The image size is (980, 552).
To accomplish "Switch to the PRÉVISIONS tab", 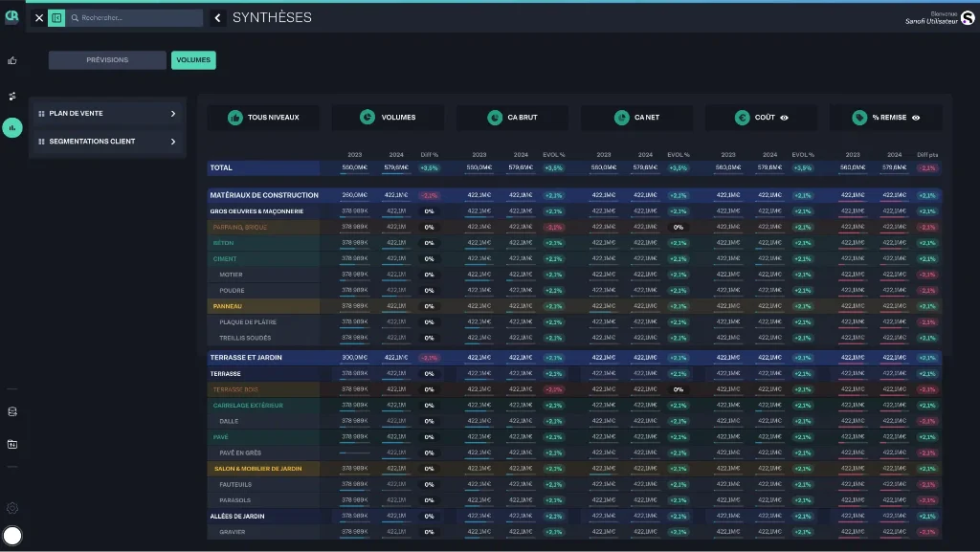I will pyautogui.click(x=107, y=60).
